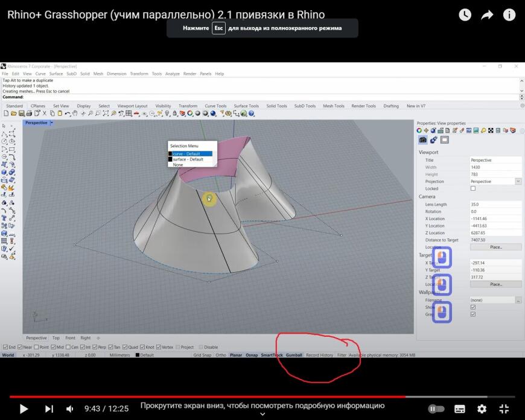Image resolution: width=525 pixels, height=420 pixels.
Task: Toggle the Perp osnap checkbox
Action: point(95,347)
